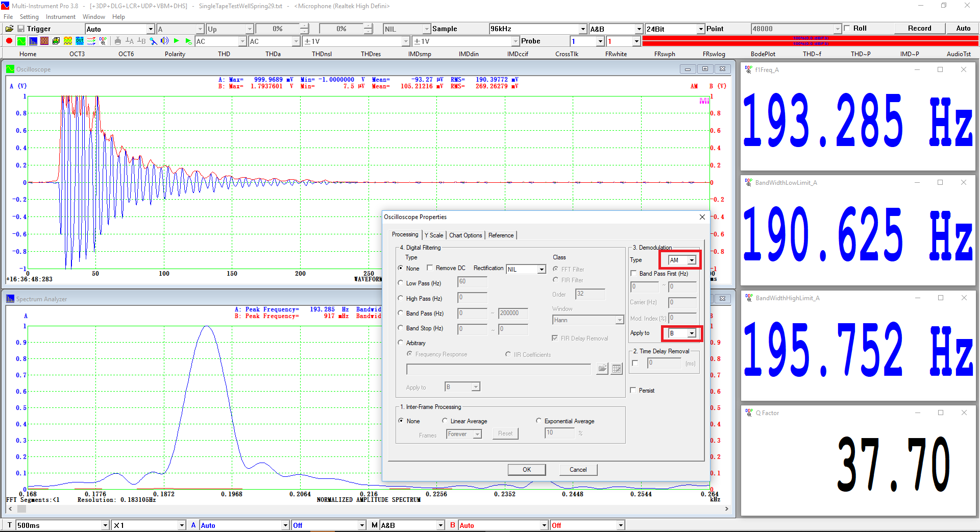980x532 pixels.
Task: Open the Instrument menu
Action: [x=60, y=17]
